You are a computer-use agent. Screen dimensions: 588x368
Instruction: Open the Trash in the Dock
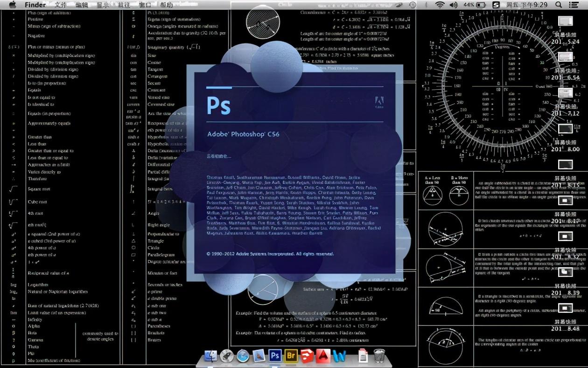click(x=378, y=356)
